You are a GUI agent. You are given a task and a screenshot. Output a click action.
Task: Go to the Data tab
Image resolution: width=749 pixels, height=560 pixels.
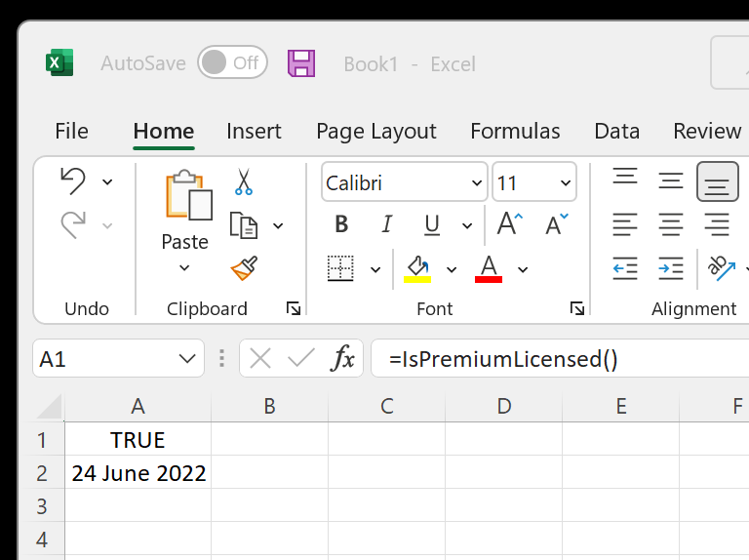(616, 131)
